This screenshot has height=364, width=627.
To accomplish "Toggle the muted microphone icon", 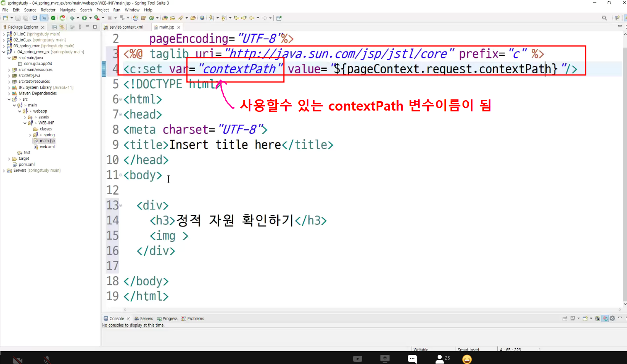I will [x=47, y=359].
